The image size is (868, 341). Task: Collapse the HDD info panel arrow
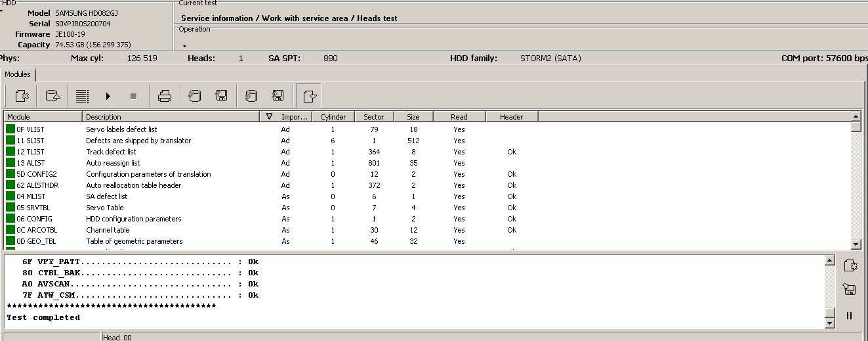2,11
